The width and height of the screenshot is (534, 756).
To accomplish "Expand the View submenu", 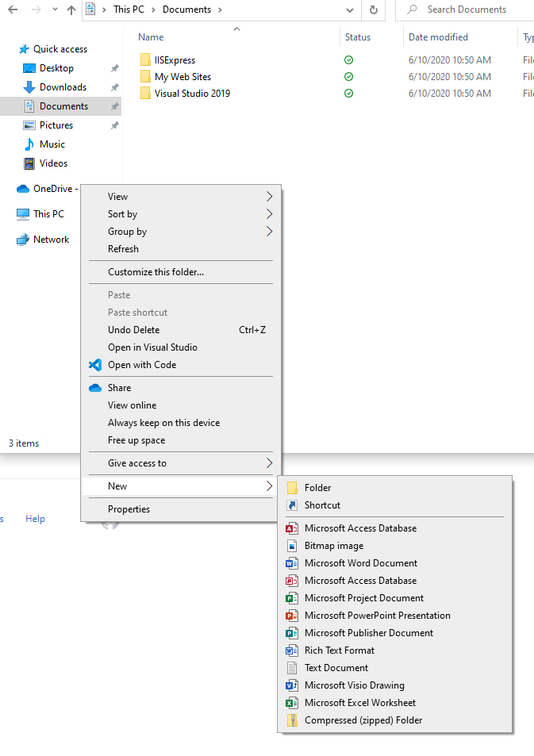I will coord(181,197).
